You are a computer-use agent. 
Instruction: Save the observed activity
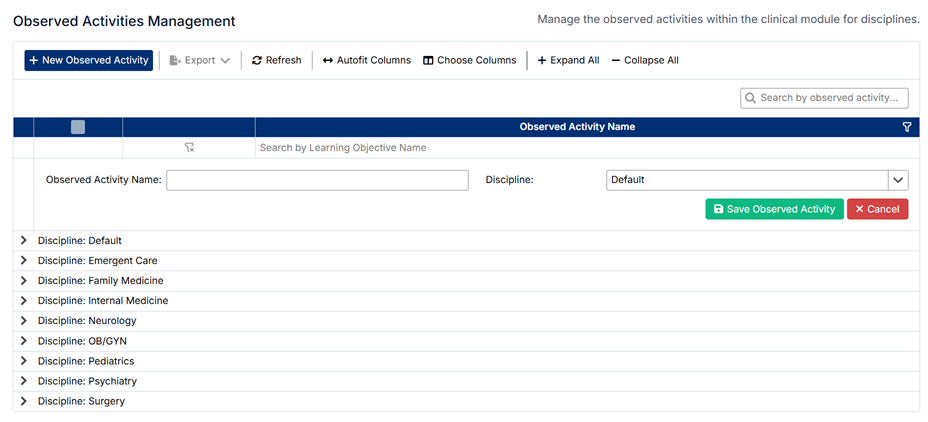click(774, 209)
